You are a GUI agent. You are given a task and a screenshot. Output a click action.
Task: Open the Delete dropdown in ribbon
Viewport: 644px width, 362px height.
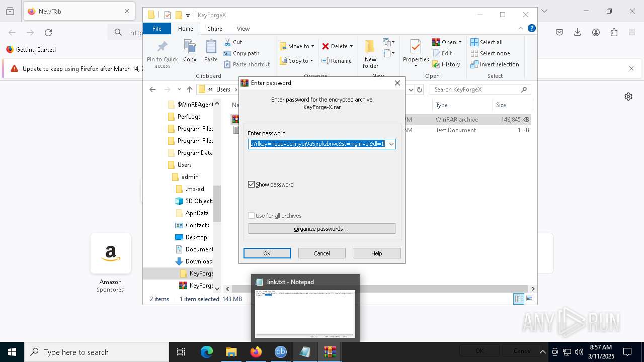coord(338,46)
